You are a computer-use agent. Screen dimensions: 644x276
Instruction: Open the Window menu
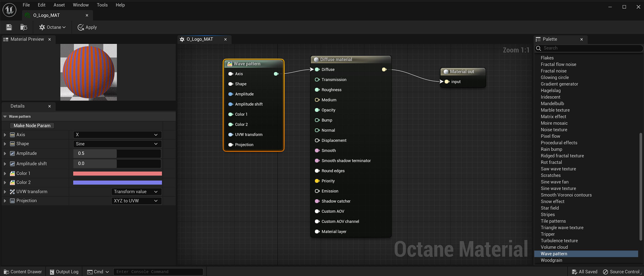(x=81, y=5)
